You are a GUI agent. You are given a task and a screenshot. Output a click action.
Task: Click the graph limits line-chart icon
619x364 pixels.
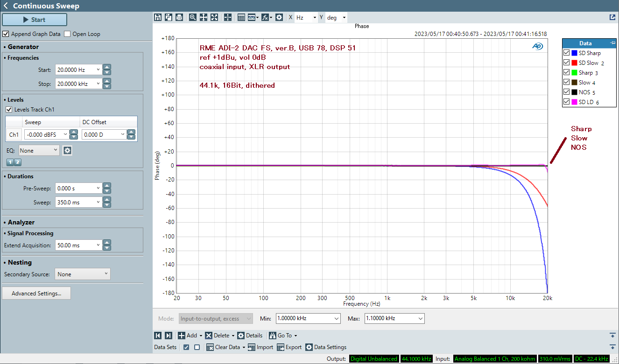[x=252, y=17]
